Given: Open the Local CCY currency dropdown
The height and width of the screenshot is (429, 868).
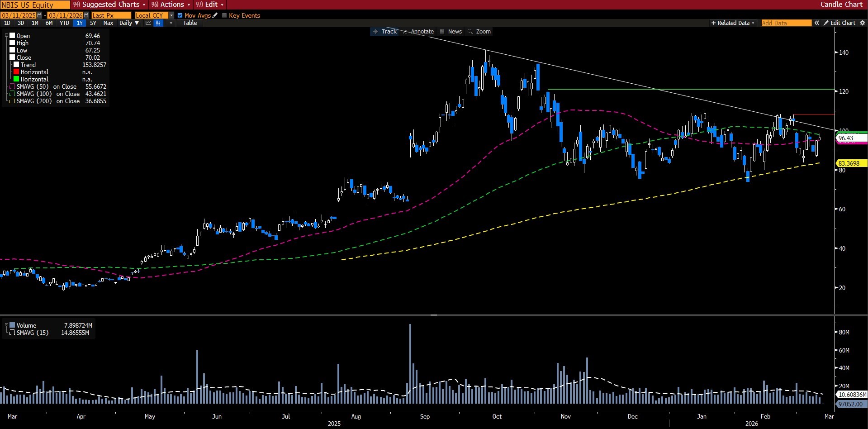Looking at the screenshot, I should 171,15.
